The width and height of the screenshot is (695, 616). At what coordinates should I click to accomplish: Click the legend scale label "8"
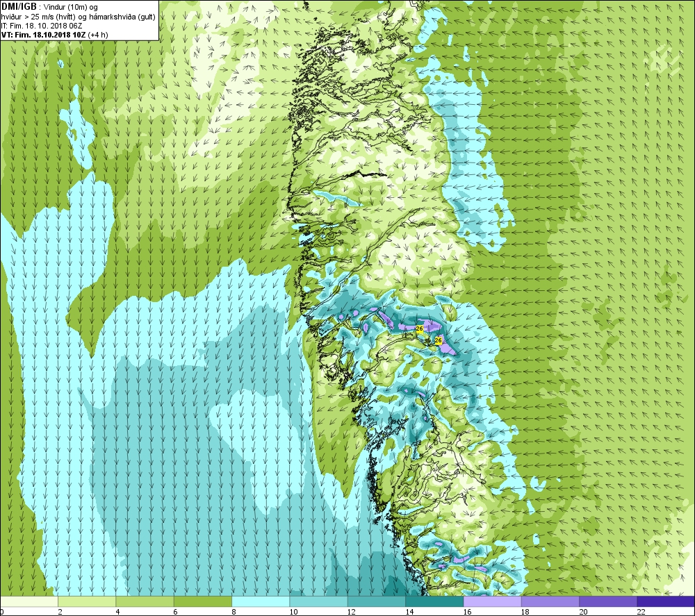(234, 612)
